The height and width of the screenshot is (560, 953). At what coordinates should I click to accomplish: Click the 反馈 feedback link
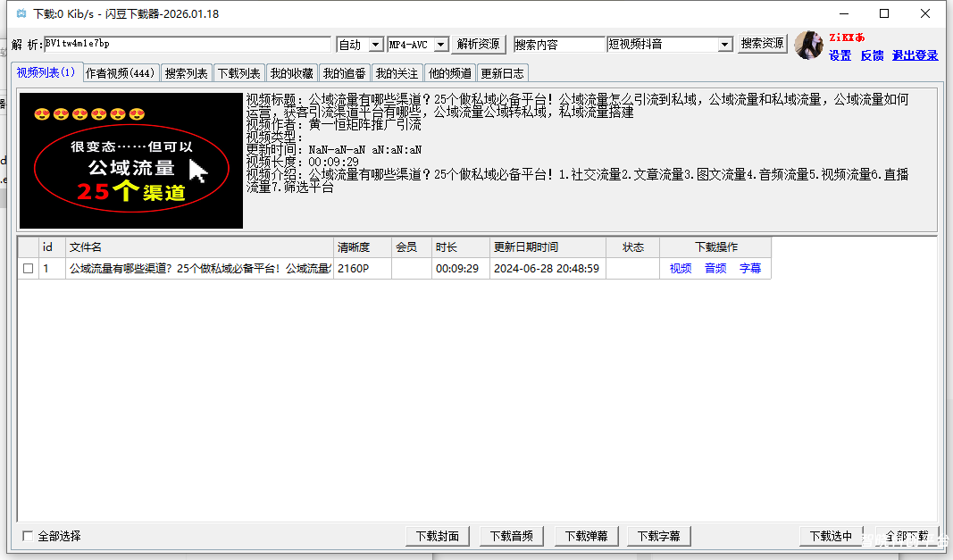pyautogui.click(x=871, y=55)
